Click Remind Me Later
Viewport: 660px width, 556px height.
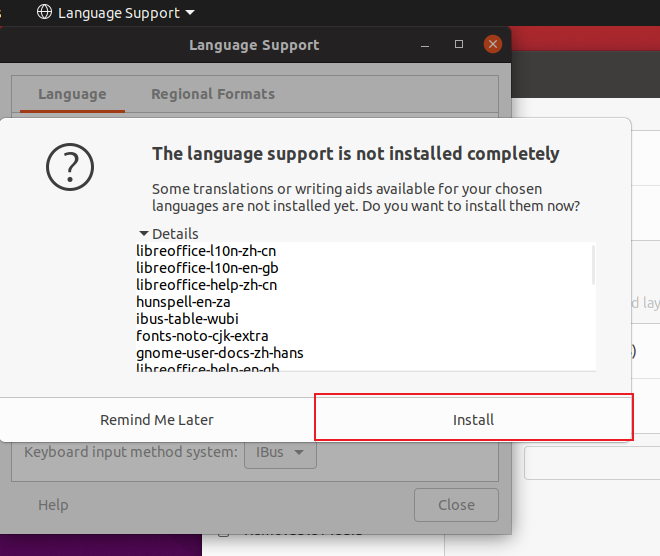click(x=157, y=419)
